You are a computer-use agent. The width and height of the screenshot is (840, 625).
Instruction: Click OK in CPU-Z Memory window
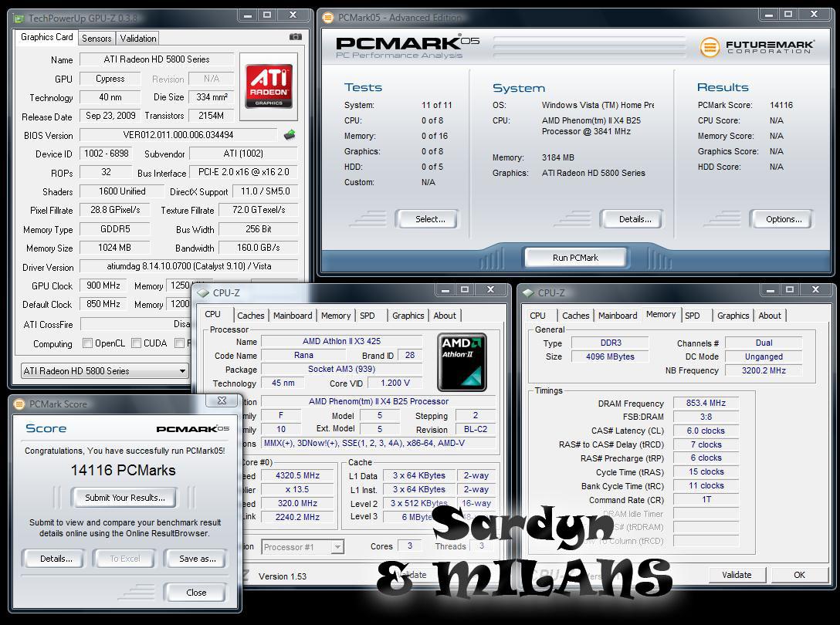(799, 575)
